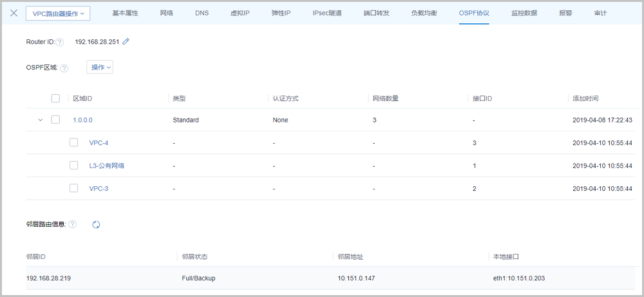Check the box for area 1.0.0.0
Viewport: 644px width, 297px height.
[55, 120]
